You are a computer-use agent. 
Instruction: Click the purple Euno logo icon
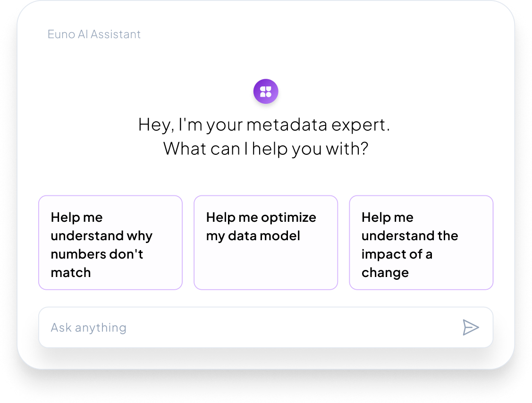click(x=266, y=91)
